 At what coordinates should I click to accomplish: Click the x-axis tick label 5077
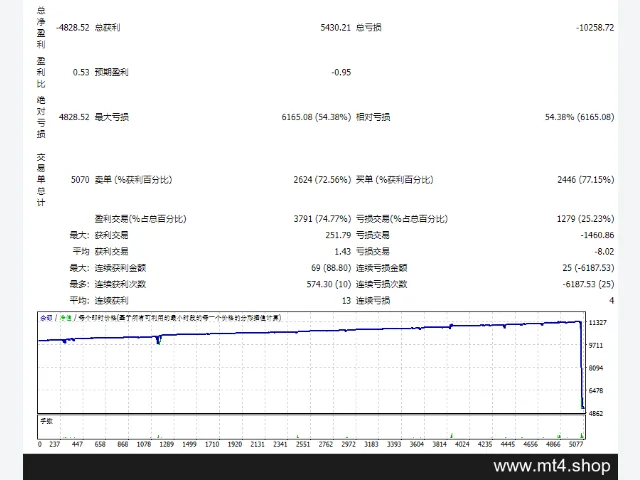(x=576, y=444)
